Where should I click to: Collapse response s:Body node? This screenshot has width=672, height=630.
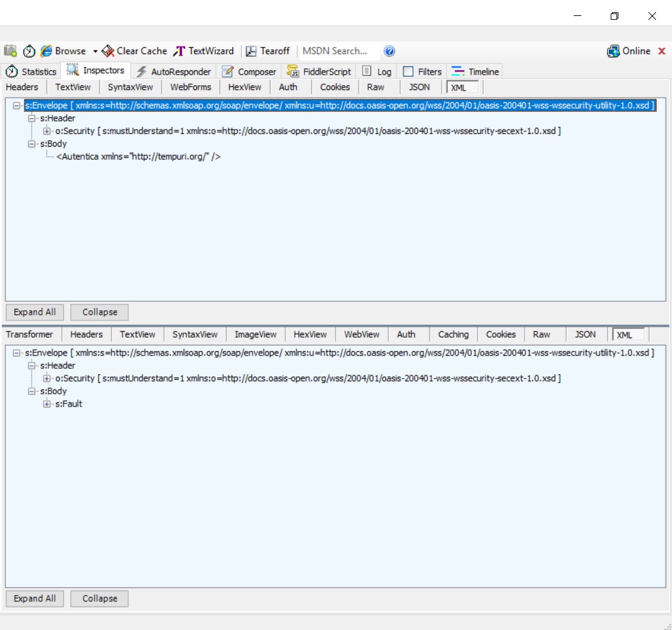32,391
